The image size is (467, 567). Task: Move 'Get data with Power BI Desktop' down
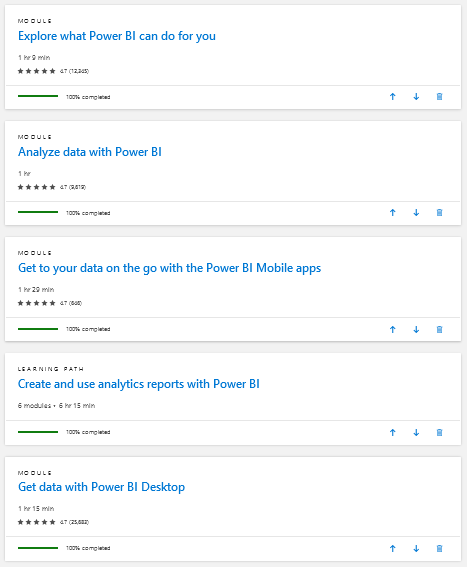(416, 549)
